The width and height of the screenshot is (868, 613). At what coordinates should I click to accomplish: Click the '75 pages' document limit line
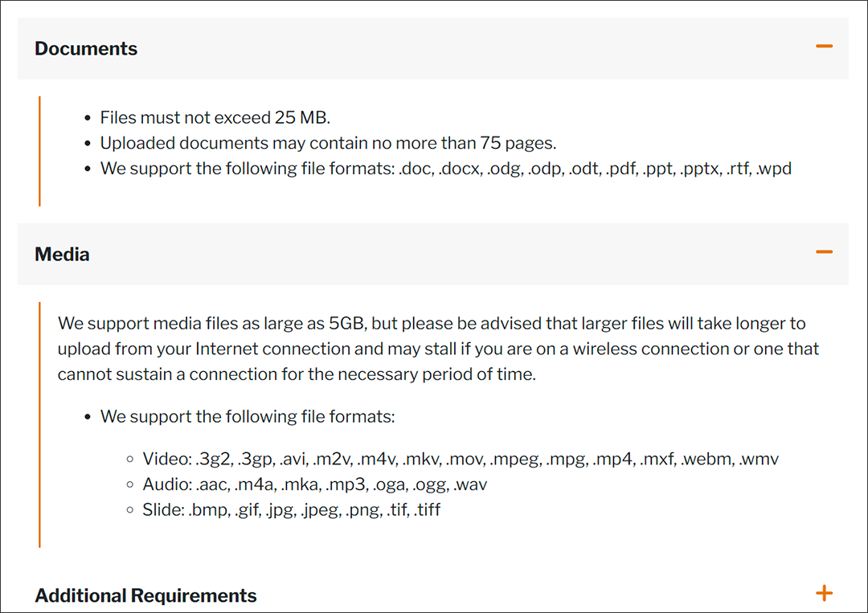[x=328, y=143]
